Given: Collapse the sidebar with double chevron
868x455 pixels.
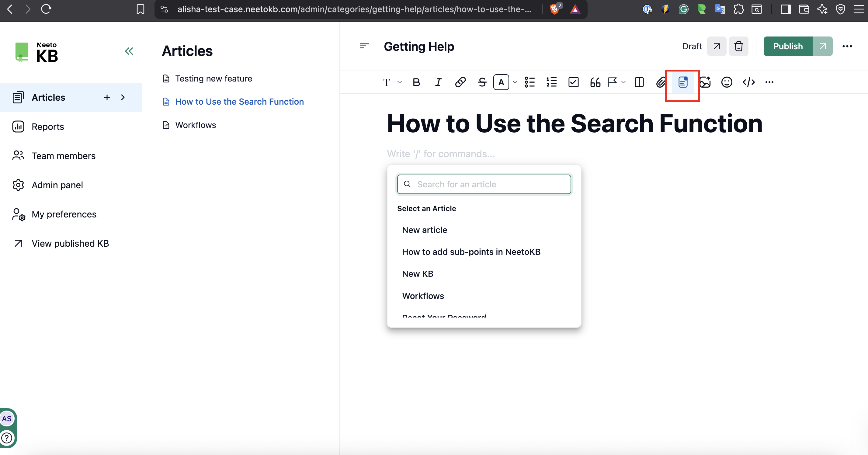Looking at the screenshot, I should 129,51.
